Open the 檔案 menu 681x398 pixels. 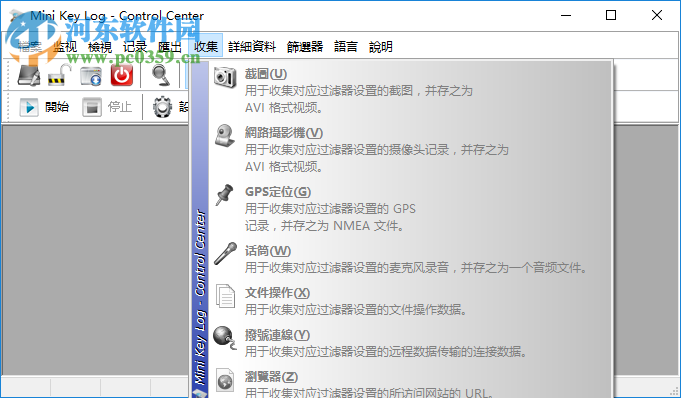tap(30, 46)
